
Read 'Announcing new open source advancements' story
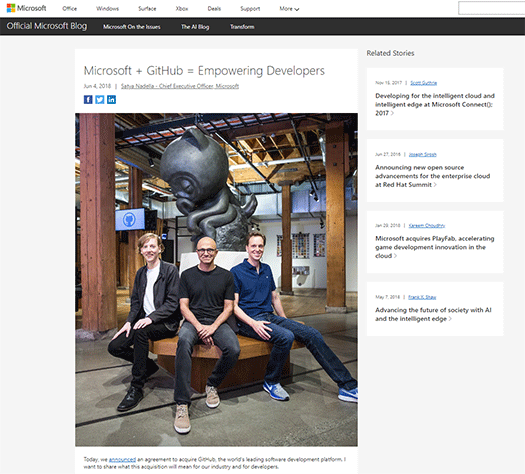(433, 176)
